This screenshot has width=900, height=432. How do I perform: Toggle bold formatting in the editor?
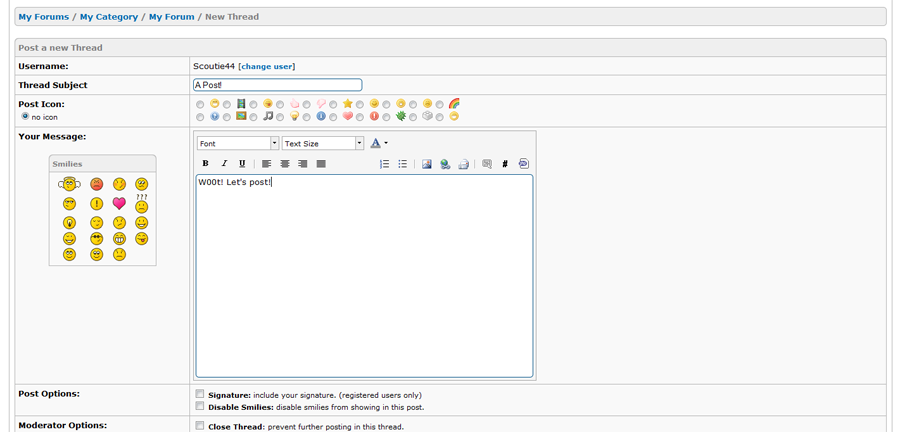coord(205,164)
